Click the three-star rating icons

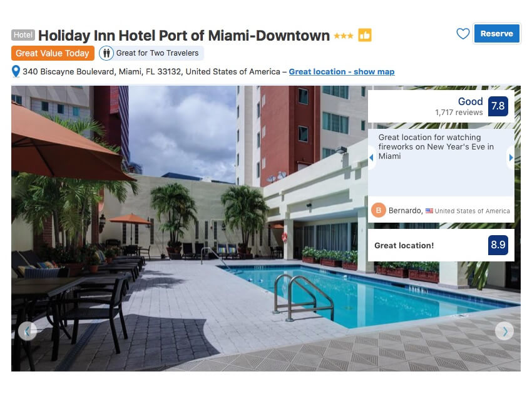(344, 36)
